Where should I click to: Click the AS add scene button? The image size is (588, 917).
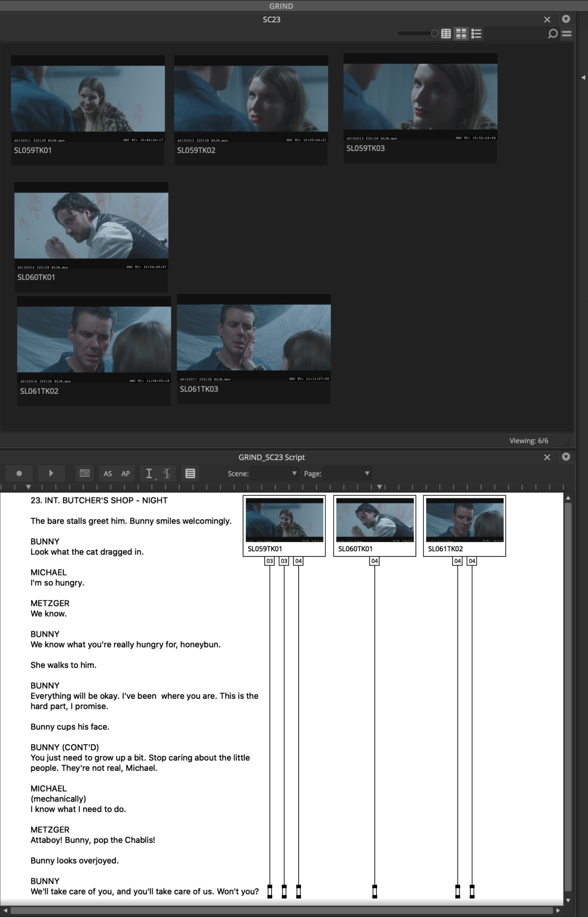(x=108, y=474)
